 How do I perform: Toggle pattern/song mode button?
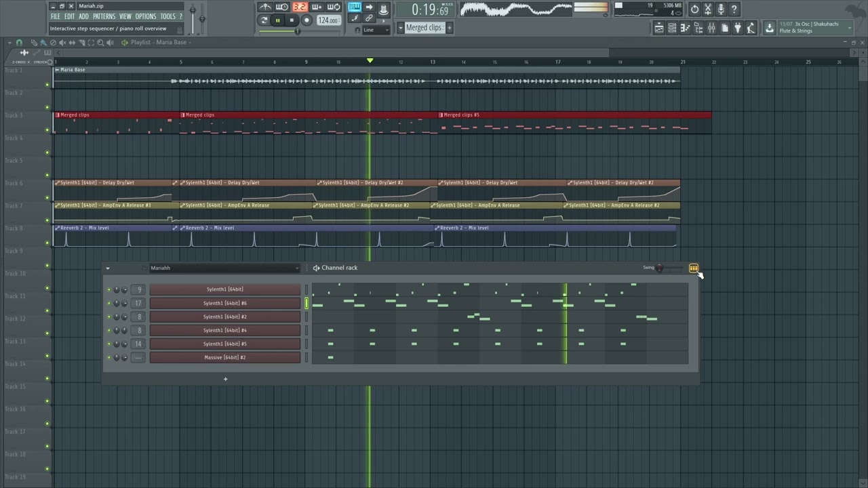264,20
